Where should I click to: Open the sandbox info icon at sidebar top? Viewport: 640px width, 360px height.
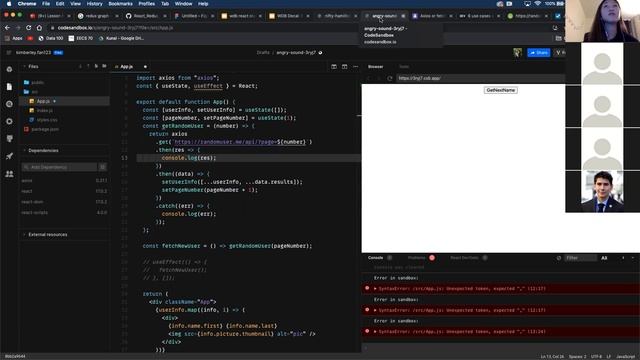click(x=9, y=69)
